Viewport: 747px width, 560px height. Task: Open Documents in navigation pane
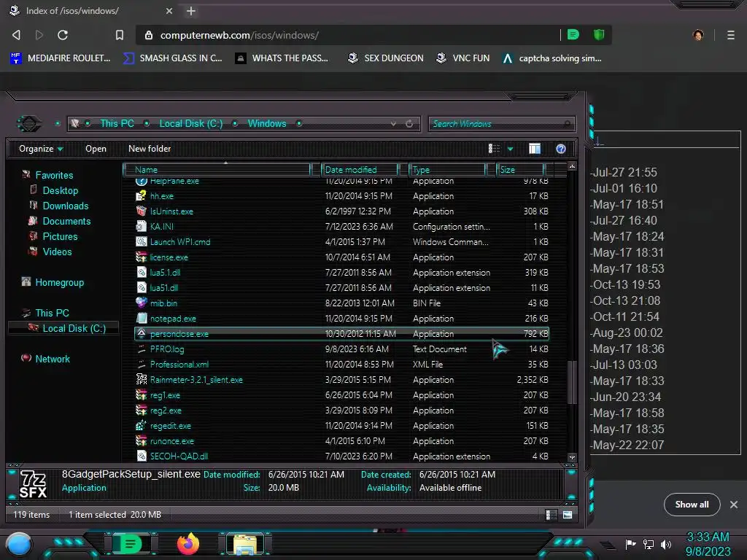(x=66, y=221)
